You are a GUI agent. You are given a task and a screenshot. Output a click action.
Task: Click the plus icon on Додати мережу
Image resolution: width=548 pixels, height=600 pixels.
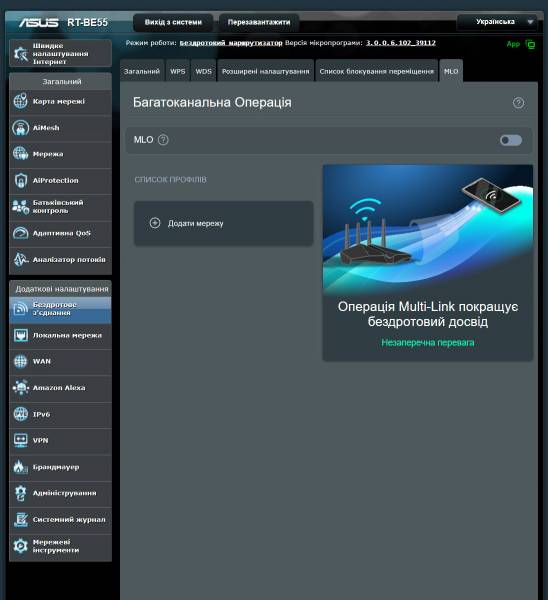[x=155, y=223]
